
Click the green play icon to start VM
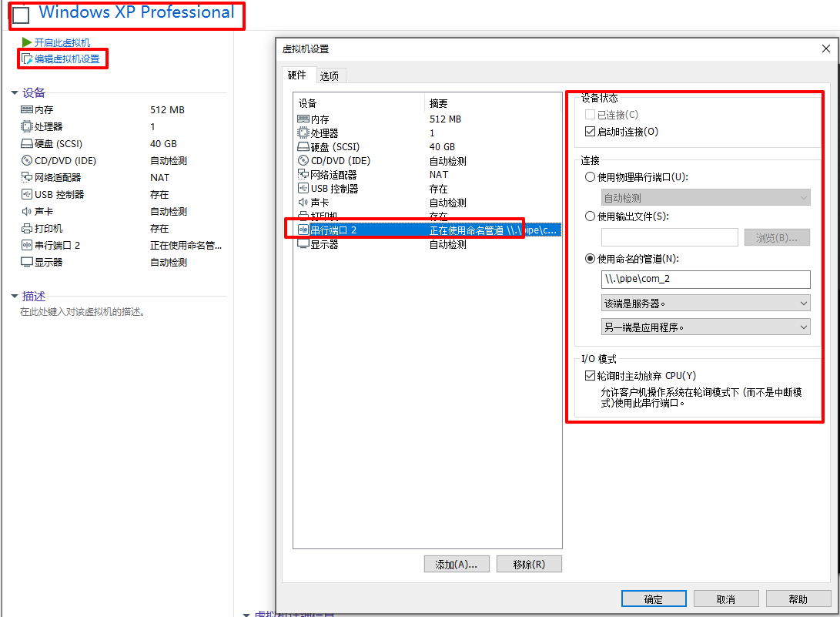(x=27, y=42)
